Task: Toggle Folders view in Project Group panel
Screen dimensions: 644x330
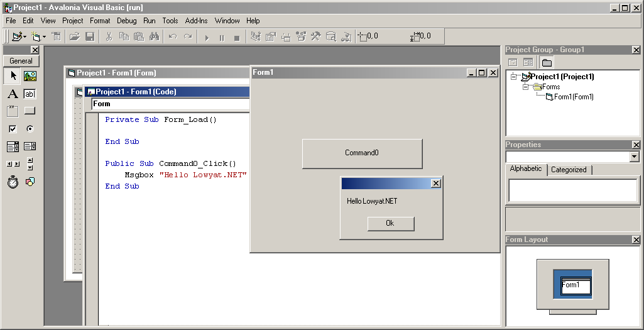Action: [547, 62]
